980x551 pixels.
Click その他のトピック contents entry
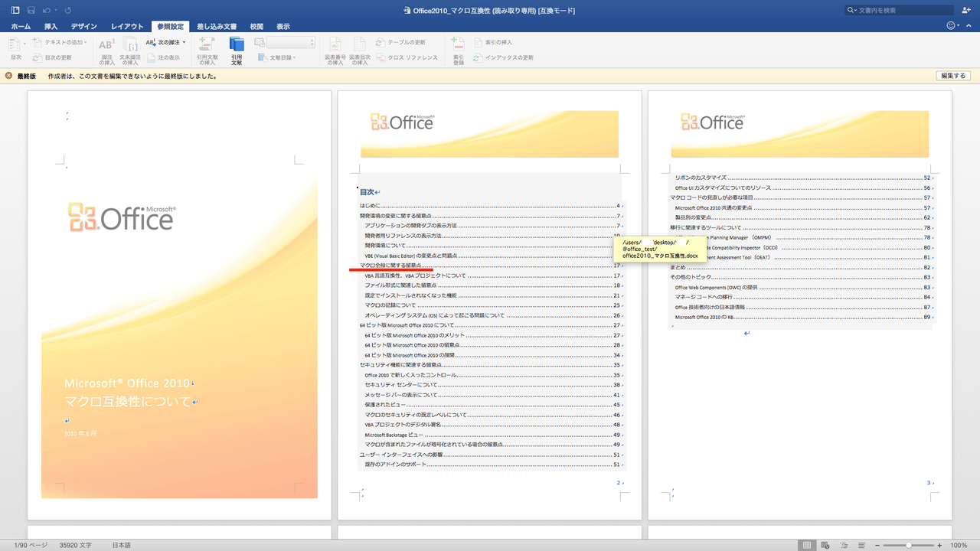click(801, 277)
